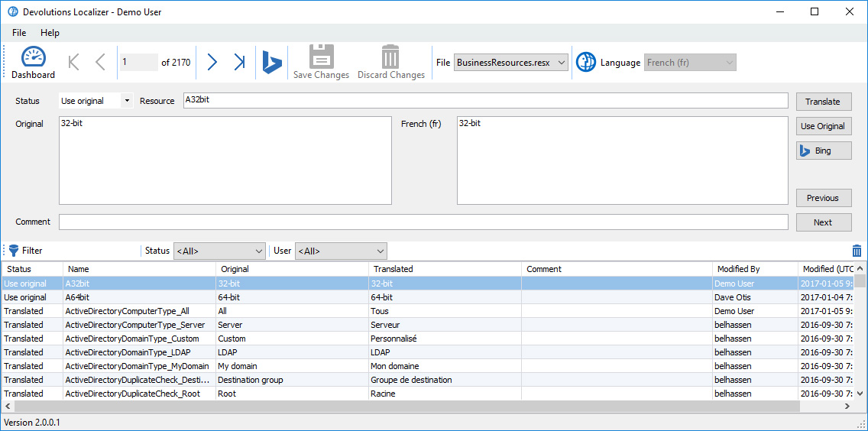Select the ActiveDirectoryDomainType_LDAP row
Image resolution: width=868 pixels, height=431 pixels.
coord(128,352)
